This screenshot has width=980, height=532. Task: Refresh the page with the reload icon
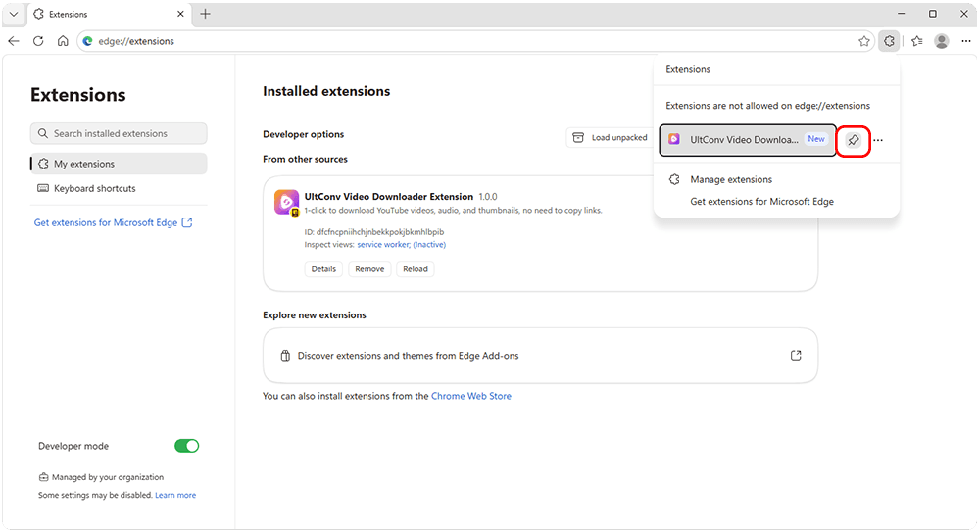tap(38, 41)
